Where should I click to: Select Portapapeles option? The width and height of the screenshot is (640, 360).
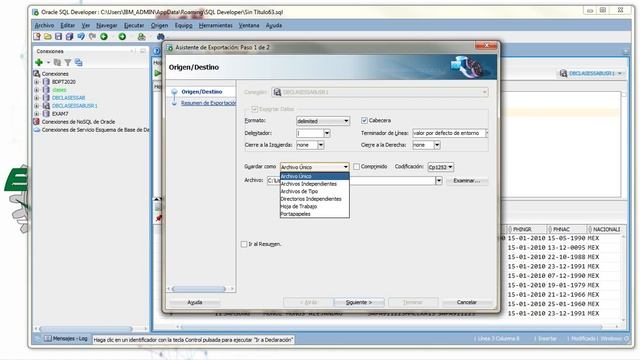coord(314,214)
